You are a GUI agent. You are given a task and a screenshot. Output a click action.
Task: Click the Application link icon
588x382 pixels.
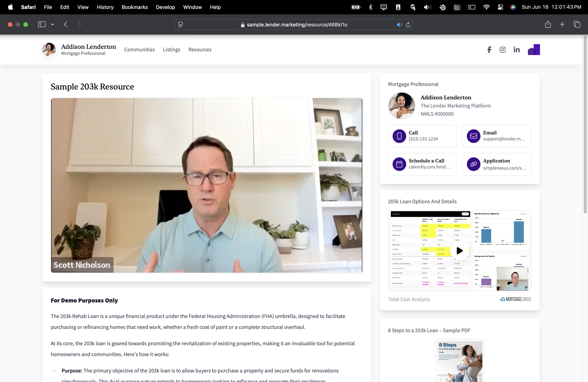pyautogui.click(x=473, y=164)
